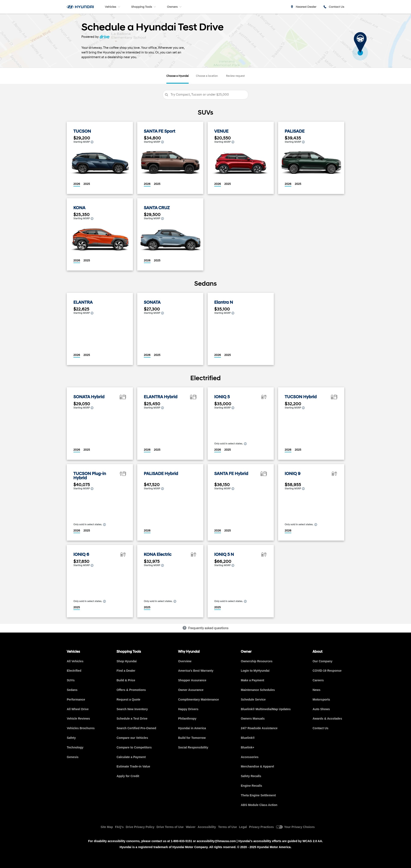
Task: Open the Site Map footer link
Action: (x=107, y=827)
